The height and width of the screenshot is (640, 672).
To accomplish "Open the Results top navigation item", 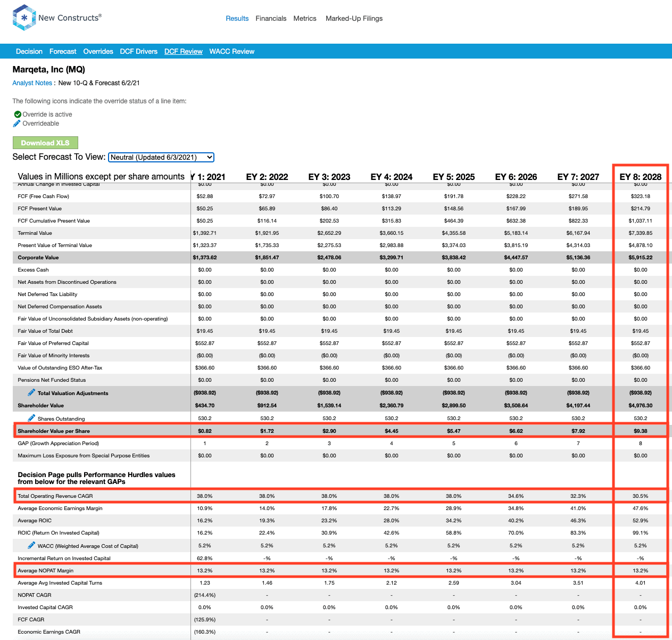I will (x=237, y=18).
